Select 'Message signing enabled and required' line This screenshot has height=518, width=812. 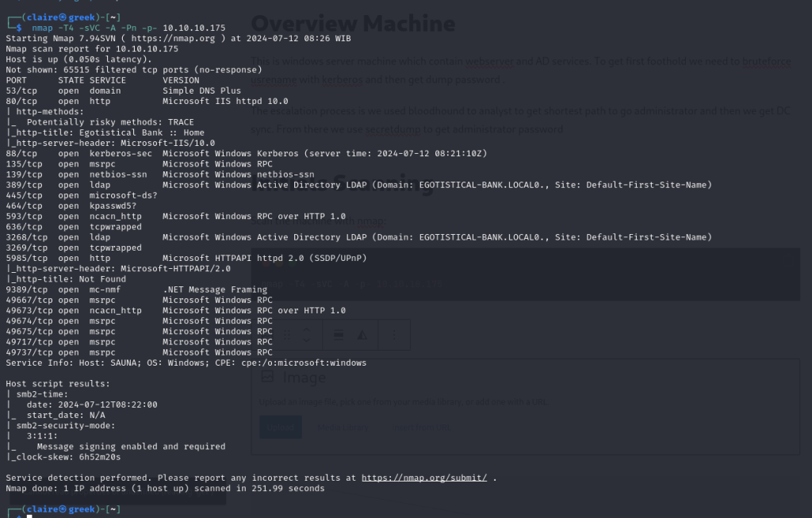point(131,447)
